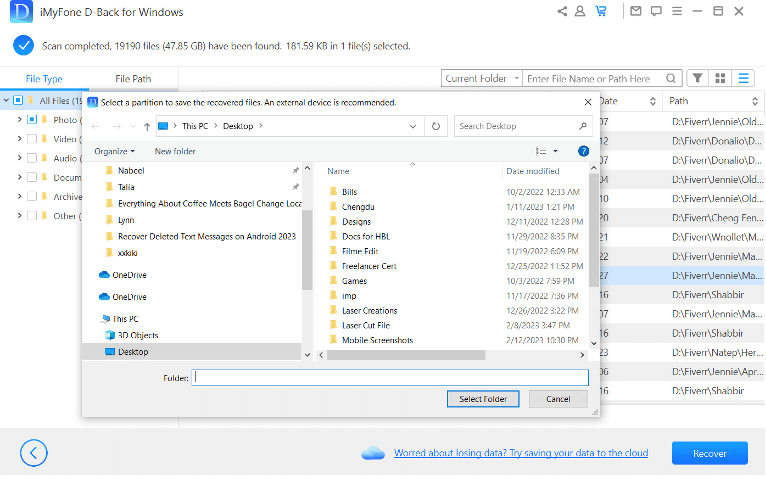The width and height of the screenshot is (766, 477).
Task: Click dialog back navigation arrow
Action: [x=95, y=127]
